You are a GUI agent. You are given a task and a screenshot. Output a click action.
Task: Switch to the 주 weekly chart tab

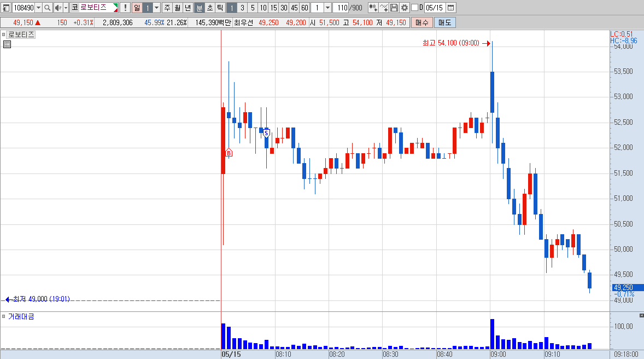click(167, 8)
